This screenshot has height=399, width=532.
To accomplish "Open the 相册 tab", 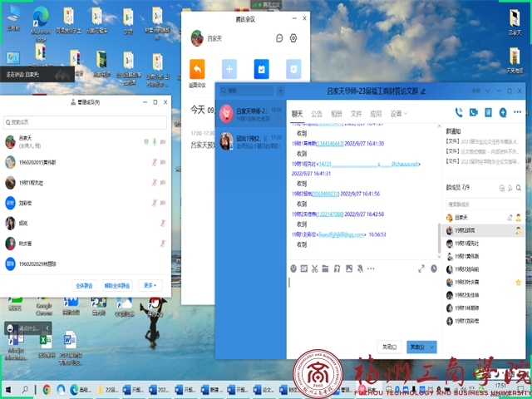I will coord(336,114).
